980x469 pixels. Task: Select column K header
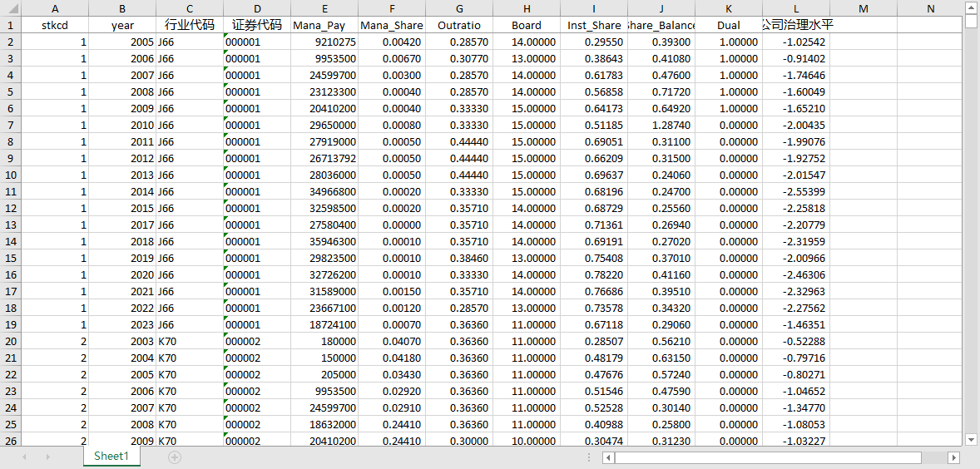click(729, 8)
